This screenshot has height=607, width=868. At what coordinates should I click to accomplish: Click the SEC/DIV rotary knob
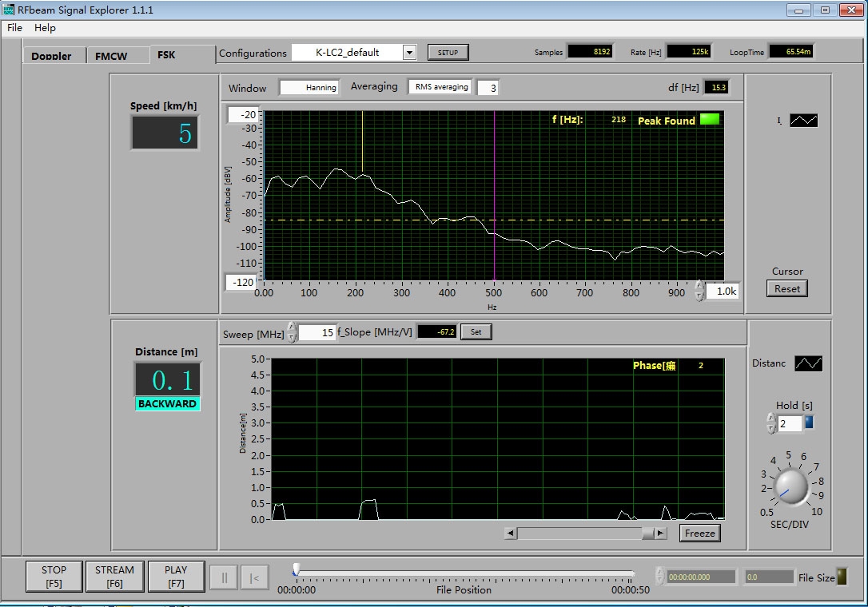[791, 486]
